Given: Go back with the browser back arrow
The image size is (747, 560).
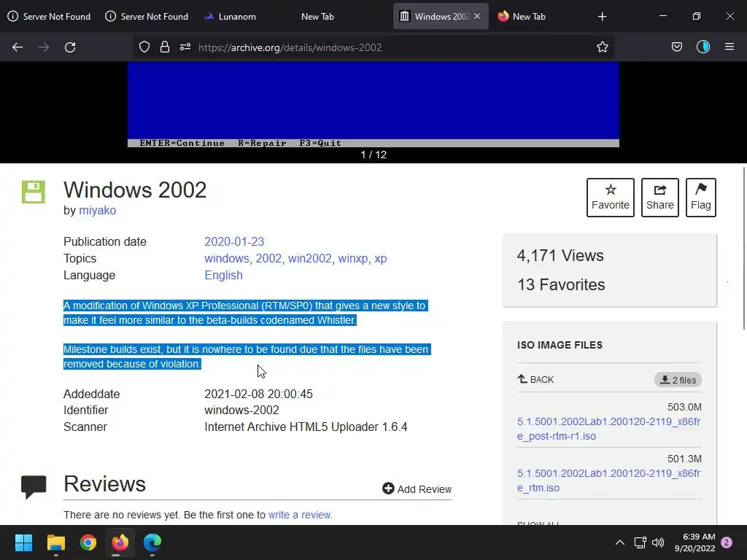Looking at the screenshot, I should click(18, 47).
